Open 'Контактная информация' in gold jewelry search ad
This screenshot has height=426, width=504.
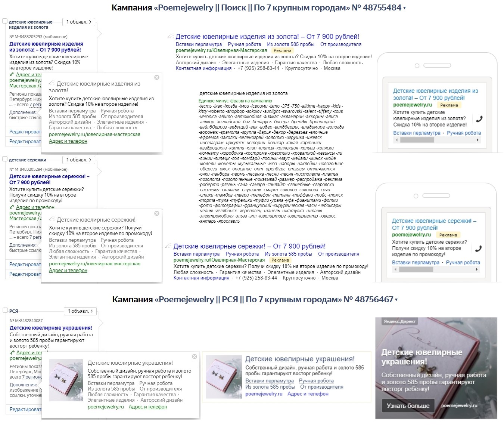pos(204,68)
